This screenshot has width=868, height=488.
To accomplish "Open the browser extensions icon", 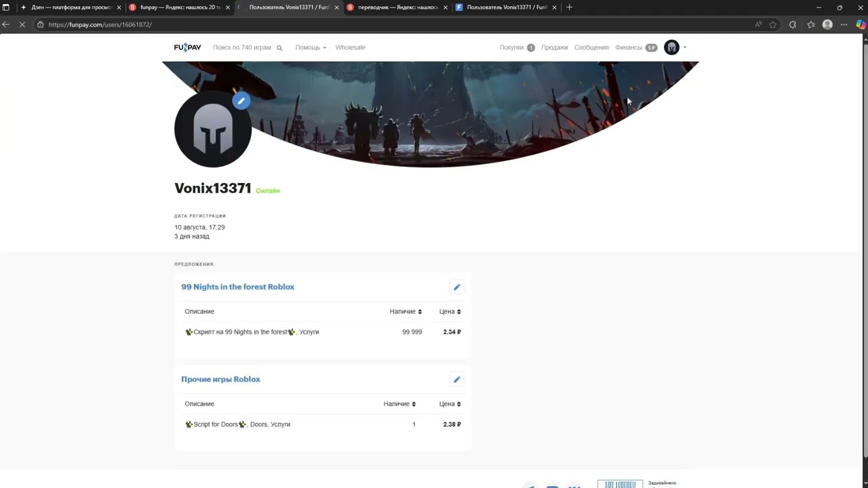I will [792, 24].
